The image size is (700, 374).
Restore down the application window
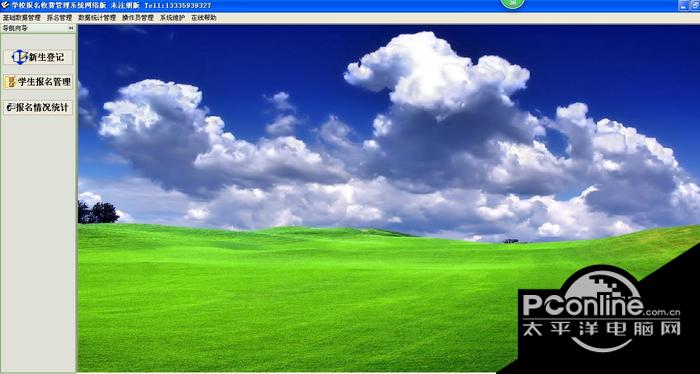point(695,5)
